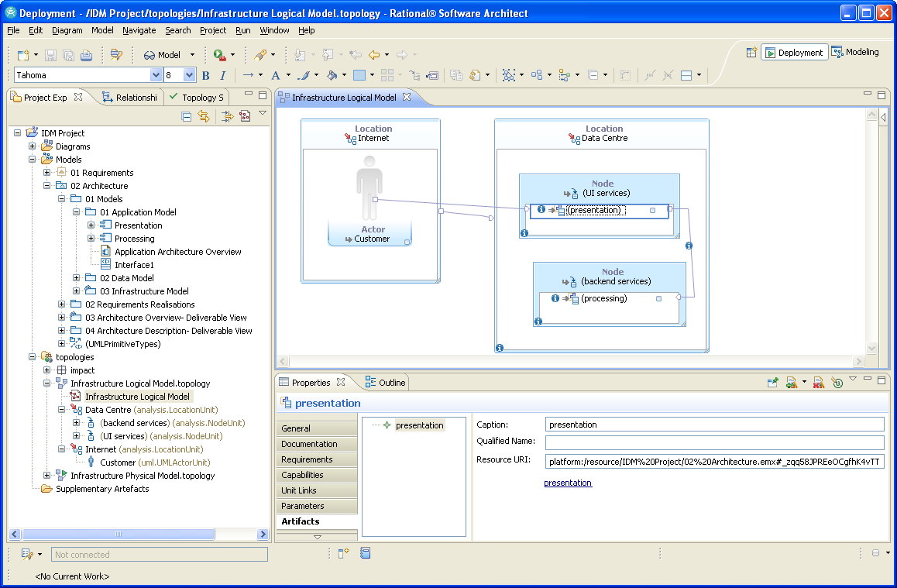The width and height of the screenshot is (897, 588).
Task: Switch to the Modeling perspective
Action: pyautogui.click(x=856, y=52)
